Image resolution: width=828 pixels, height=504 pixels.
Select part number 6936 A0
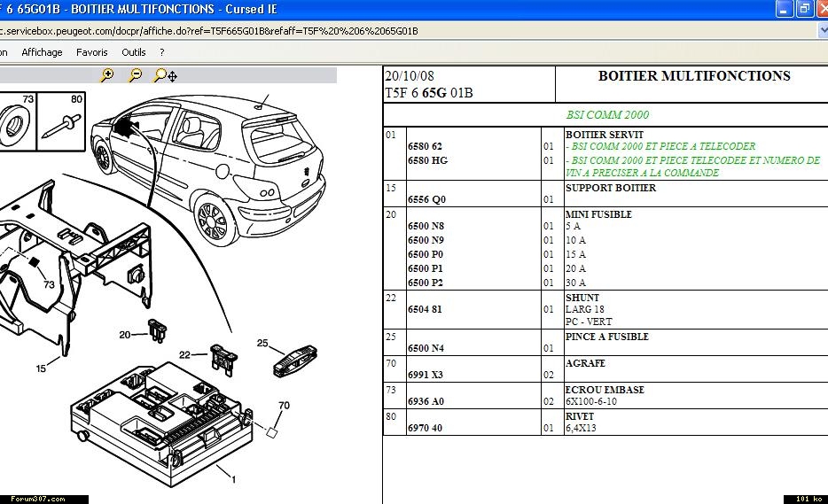pos(426,401)
